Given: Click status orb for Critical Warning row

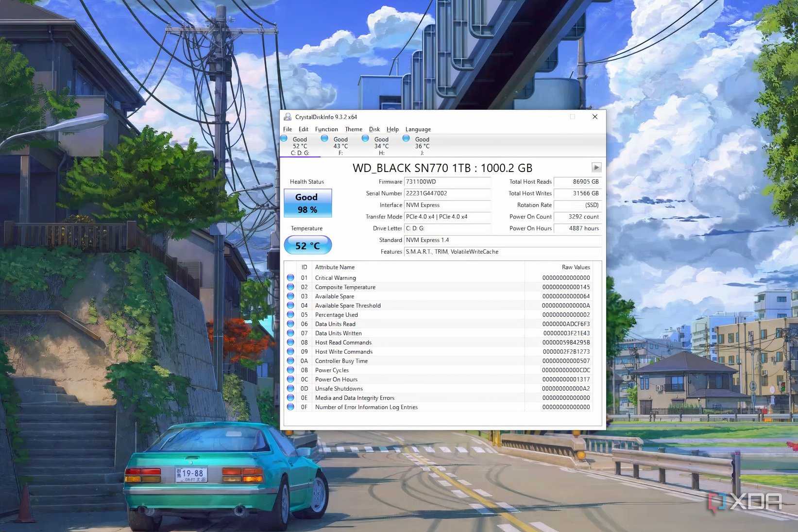Looking at the screenshot, I should [x=290, y=277].
